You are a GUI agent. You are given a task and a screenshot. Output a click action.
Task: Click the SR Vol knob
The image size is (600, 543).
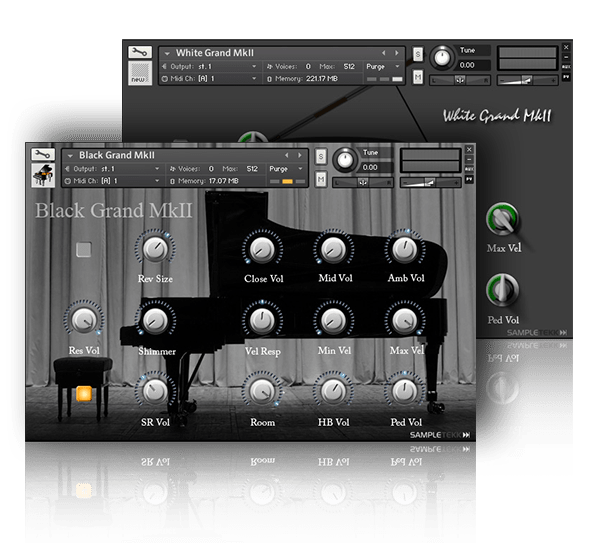point(155,391)
